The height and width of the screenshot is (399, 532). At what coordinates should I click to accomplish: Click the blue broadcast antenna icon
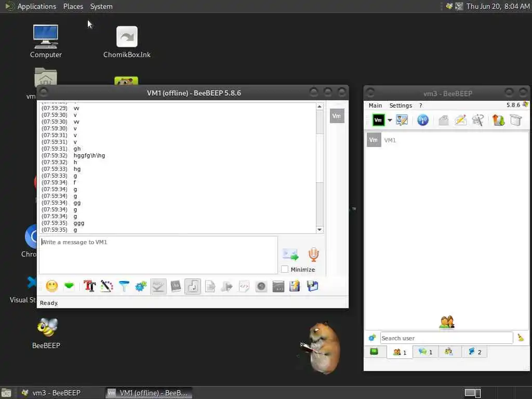(x=423, y=120)
